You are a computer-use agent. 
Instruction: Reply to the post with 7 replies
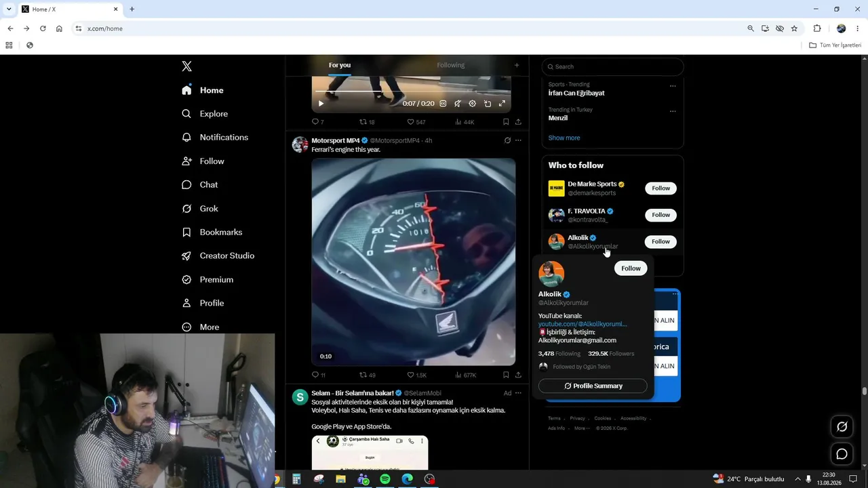click(317, 122)
